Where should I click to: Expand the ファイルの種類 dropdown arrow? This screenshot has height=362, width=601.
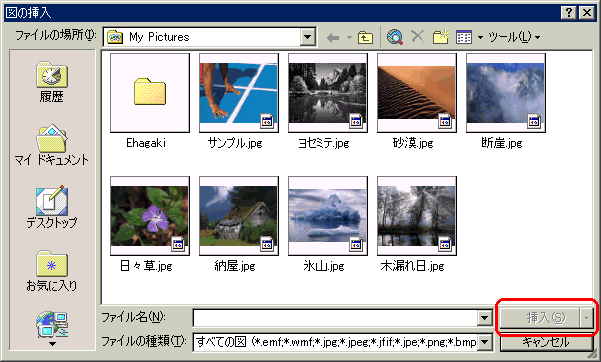coord(484,341)
